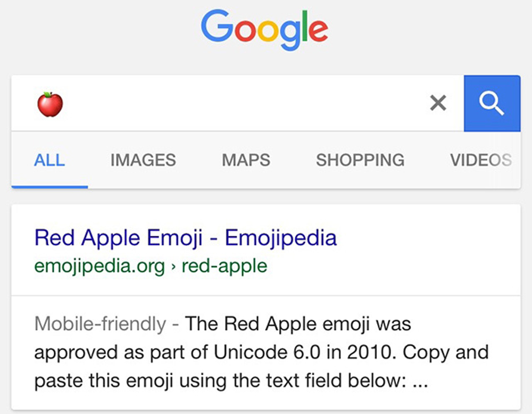Click the red apple emoji in search box
The width and height of the screenshot is (532, 414).
pos(50,104)
